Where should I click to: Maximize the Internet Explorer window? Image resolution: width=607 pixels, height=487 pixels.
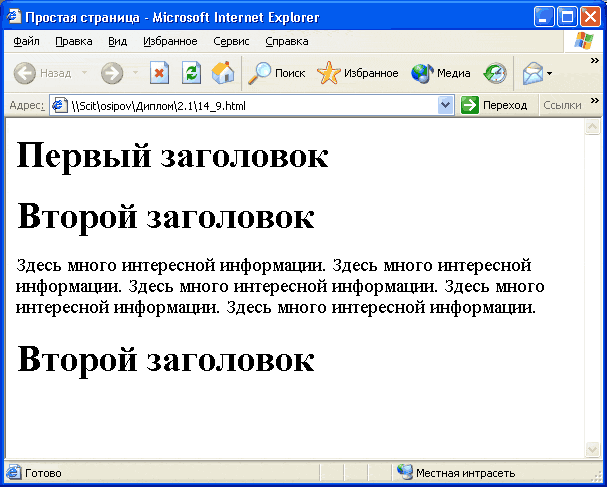(567, 17)
